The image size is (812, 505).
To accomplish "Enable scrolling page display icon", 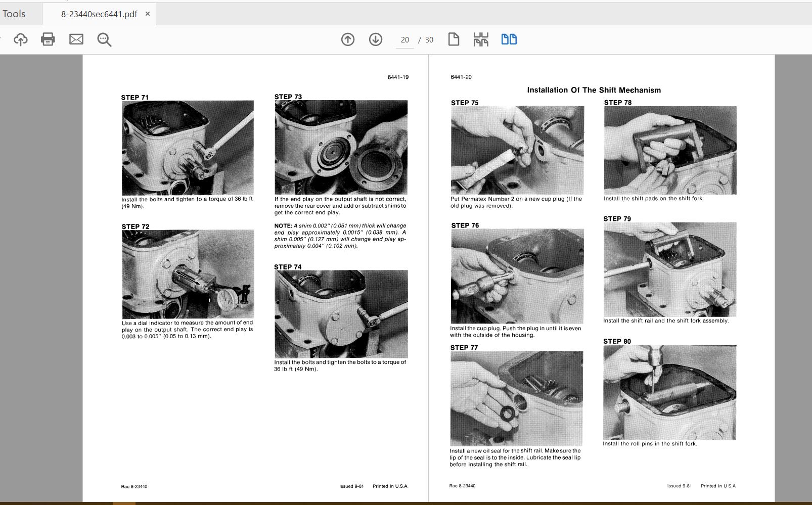I will pyautogui.click(x=481, y=39).
